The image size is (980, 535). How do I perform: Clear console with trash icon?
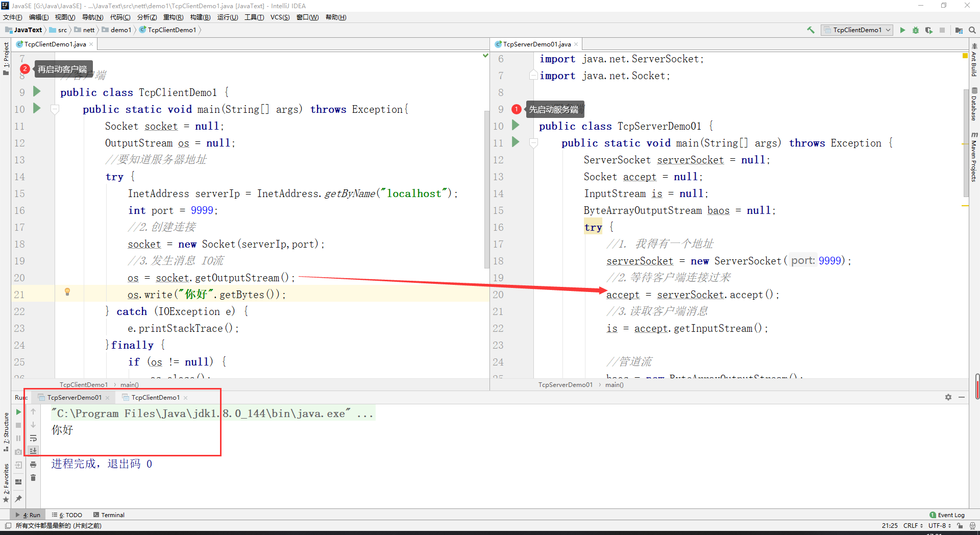point(33,478)
